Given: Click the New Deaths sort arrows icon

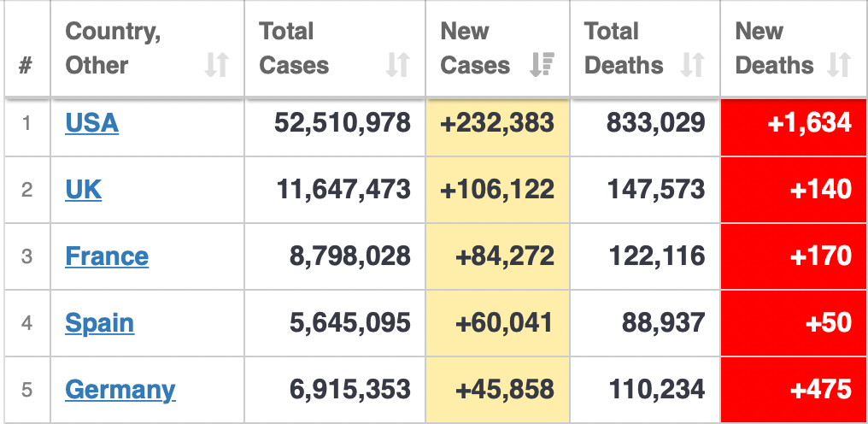Looking at the screenshot, I should pyautogui.click(x=840, y=66).
